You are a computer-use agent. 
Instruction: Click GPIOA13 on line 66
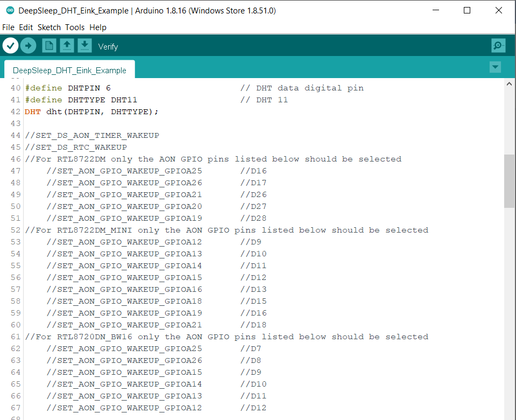tap(183, 396)
